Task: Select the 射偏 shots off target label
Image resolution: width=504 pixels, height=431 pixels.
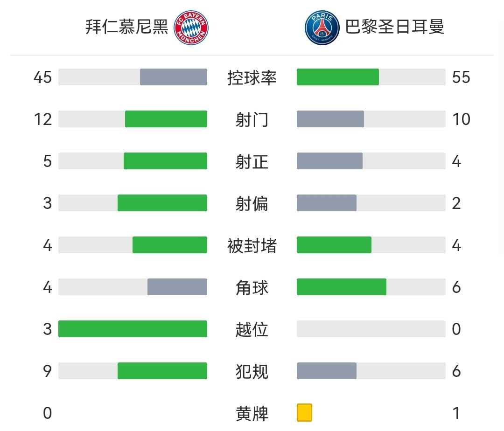Action: pyautogui.click(x=252, y=203)
